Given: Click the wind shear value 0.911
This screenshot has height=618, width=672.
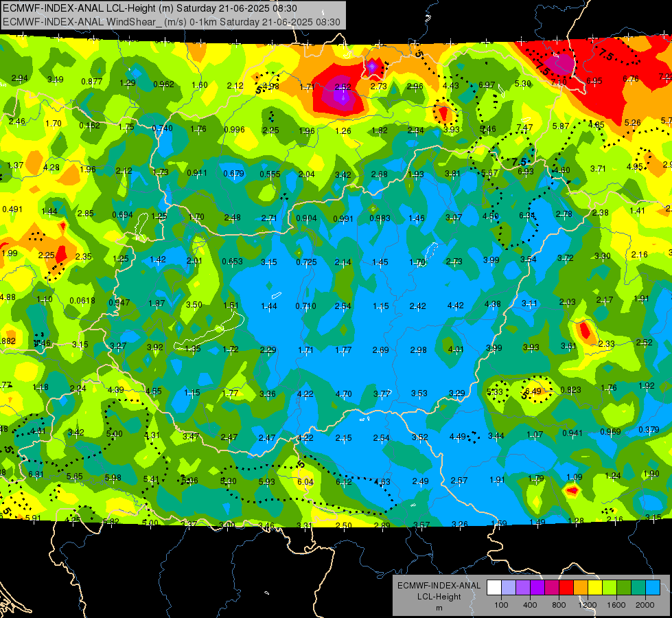Looking at the screenshot, I should click(x=197, y=173).
